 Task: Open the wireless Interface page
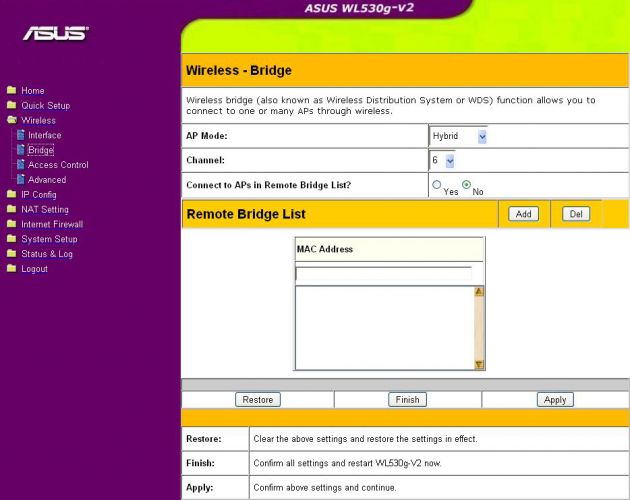click(44, 135)
